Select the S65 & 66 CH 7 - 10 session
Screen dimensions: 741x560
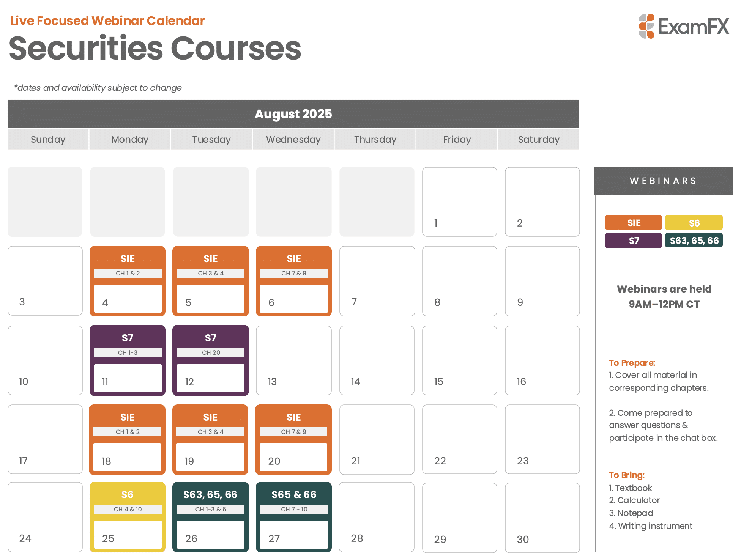294,517
